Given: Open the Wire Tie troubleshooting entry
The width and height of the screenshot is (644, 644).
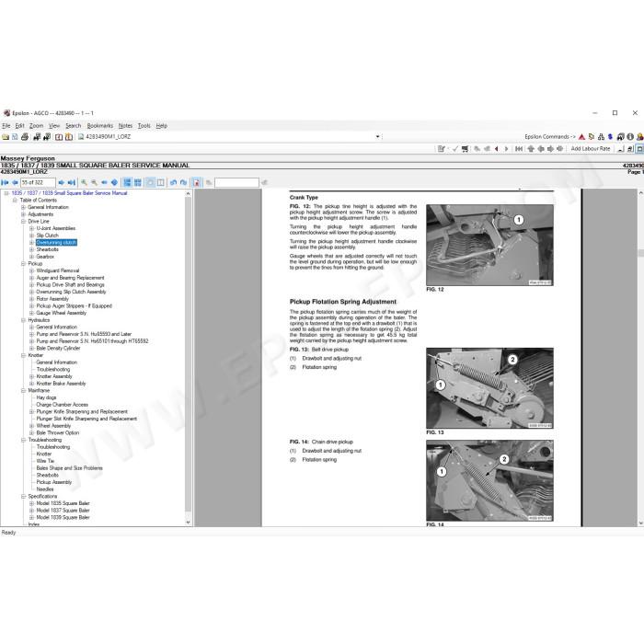Looking at the screenshot, I should click(x=45, y=461).
